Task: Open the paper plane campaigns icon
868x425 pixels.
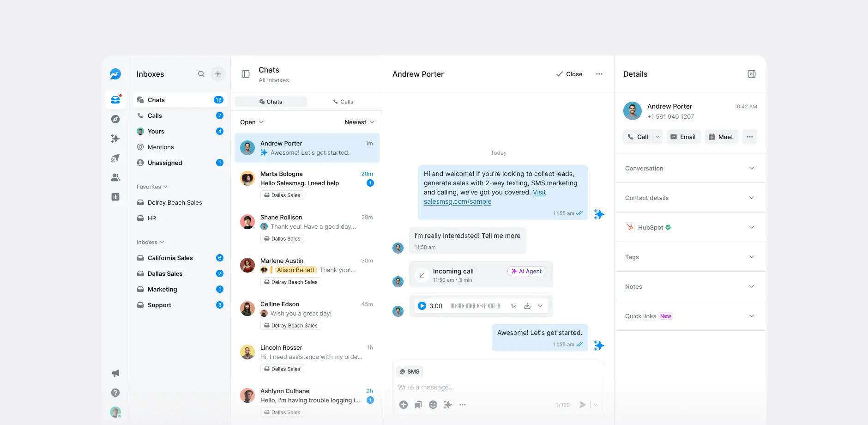Action: 115,158
